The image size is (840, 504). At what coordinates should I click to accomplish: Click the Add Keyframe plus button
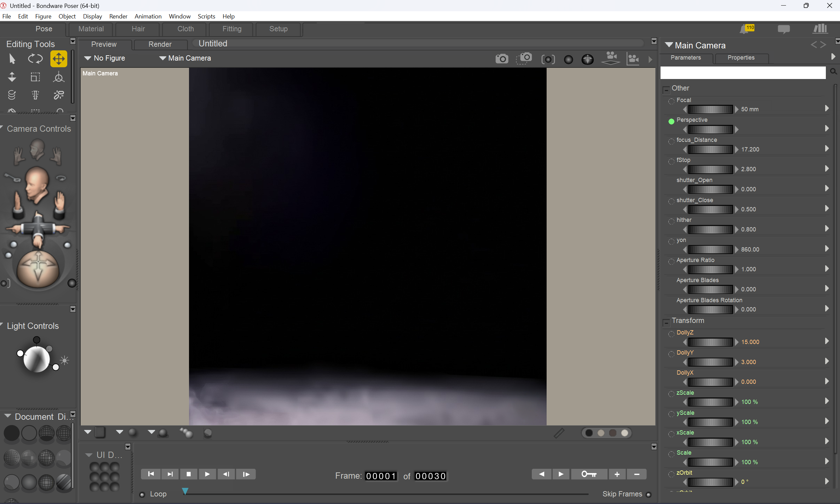click(617, 474)
